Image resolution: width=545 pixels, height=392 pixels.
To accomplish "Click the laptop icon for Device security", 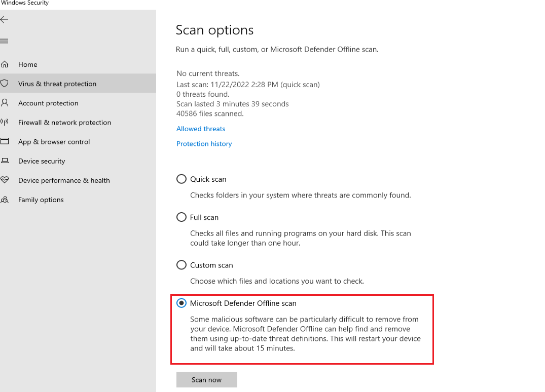I will [5, 161].
